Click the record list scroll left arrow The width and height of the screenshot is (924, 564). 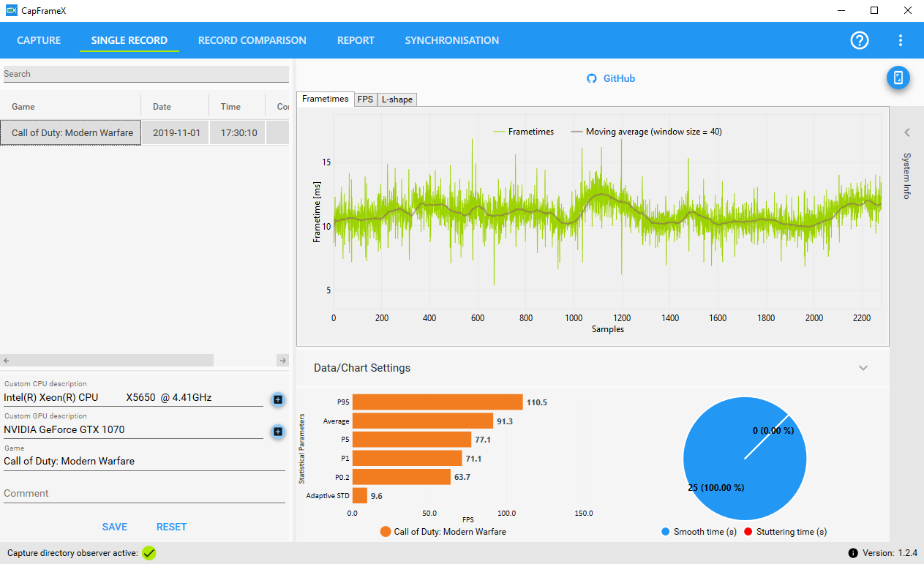tap(6, 360)
